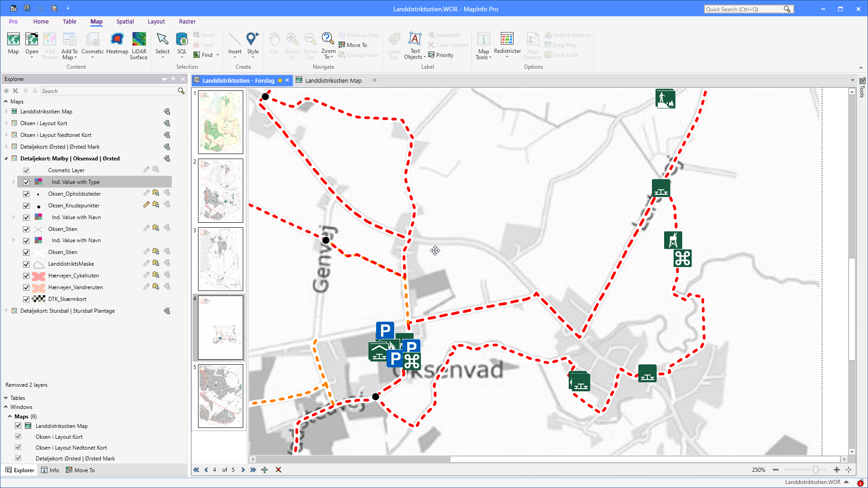Screen dimensions: 868x488
Task: Uncheck the Hærvejen_Cykelruten layer
Action: pyautogui.click(x=26, y=275)
